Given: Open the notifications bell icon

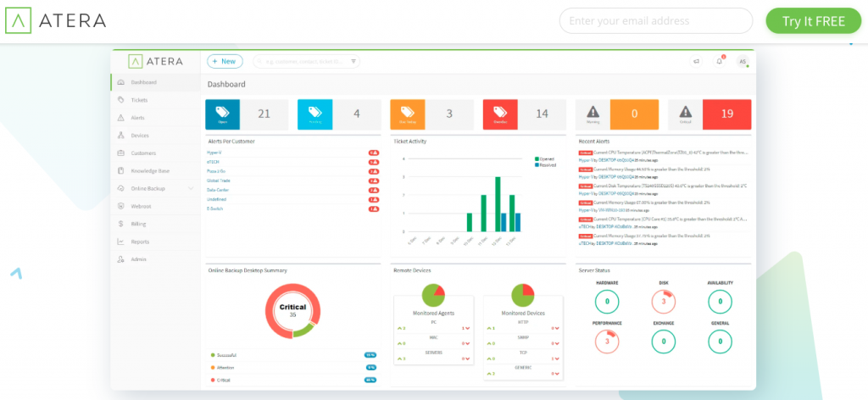Looking at the screenshot, I should (x=719, y=61).
